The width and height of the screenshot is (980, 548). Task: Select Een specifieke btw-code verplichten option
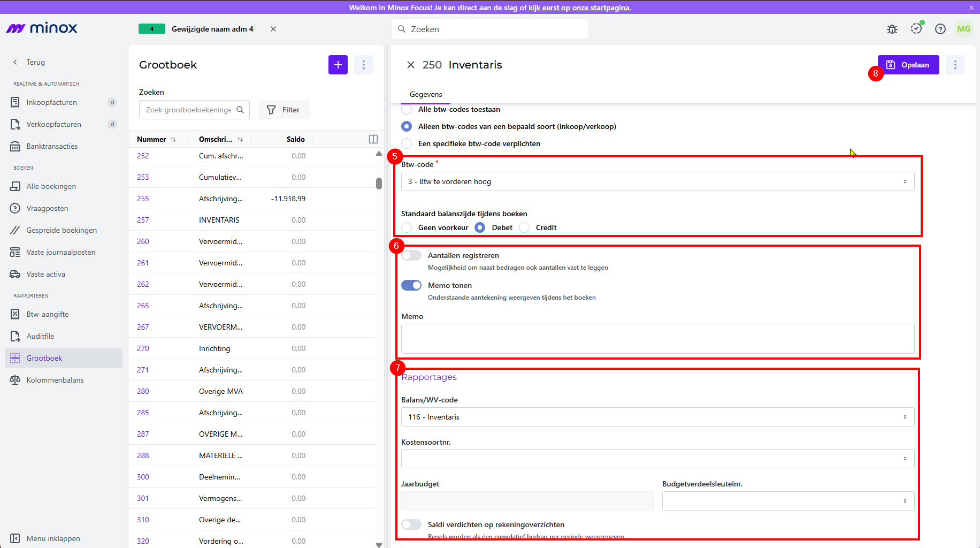click(x=407, y=143)
